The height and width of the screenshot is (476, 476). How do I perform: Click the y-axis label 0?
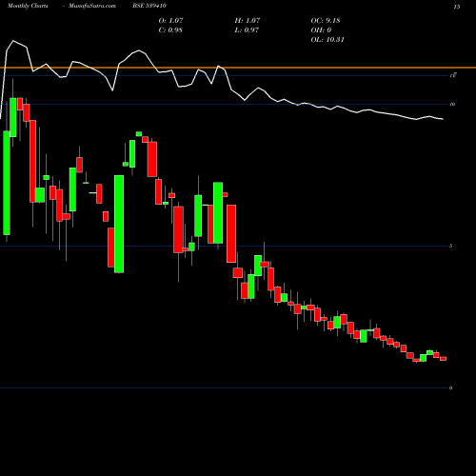pos(450,387)
